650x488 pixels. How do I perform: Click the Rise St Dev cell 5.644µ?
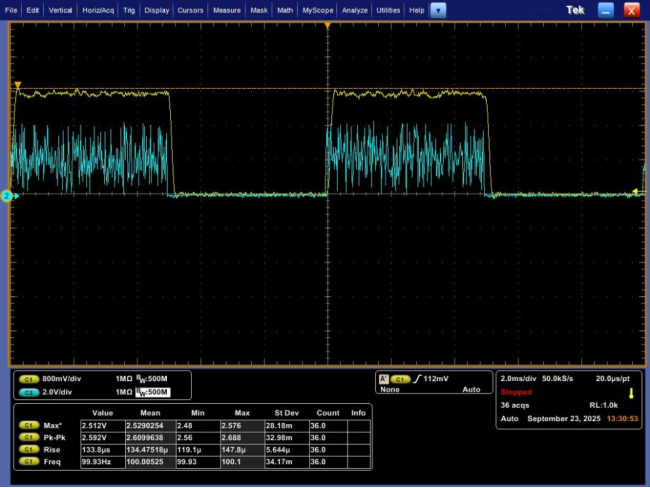(286, 450)
